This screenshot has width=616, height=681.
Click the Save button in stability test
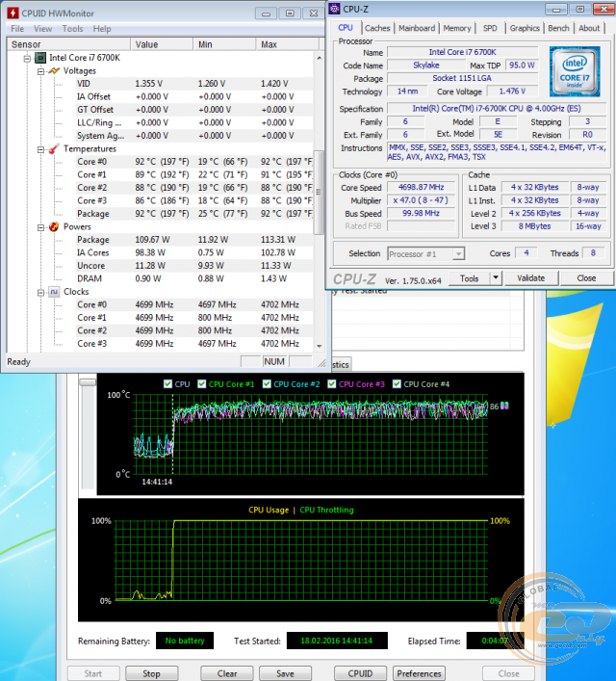tap(285, 673)
